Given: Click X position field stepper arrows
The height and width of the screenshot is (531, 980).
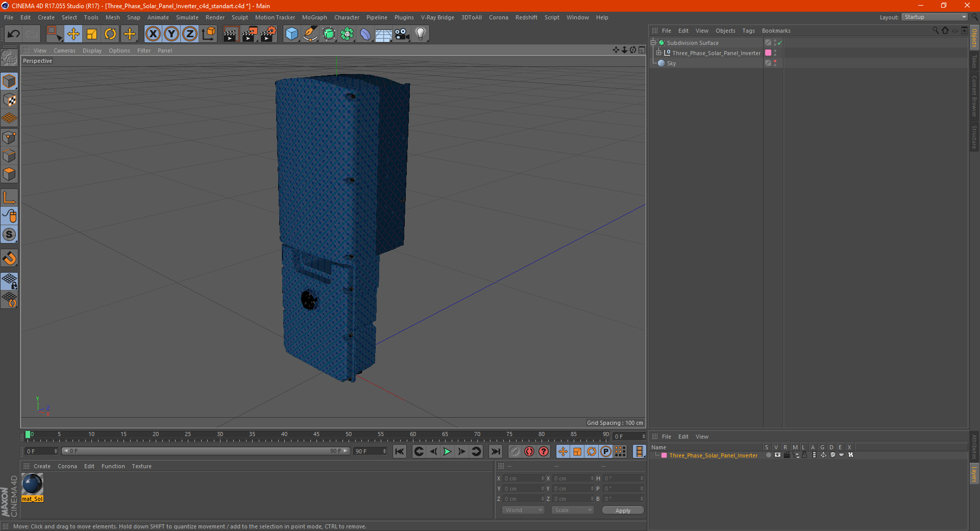Looking at the screenshot, I should coord(543,478).
